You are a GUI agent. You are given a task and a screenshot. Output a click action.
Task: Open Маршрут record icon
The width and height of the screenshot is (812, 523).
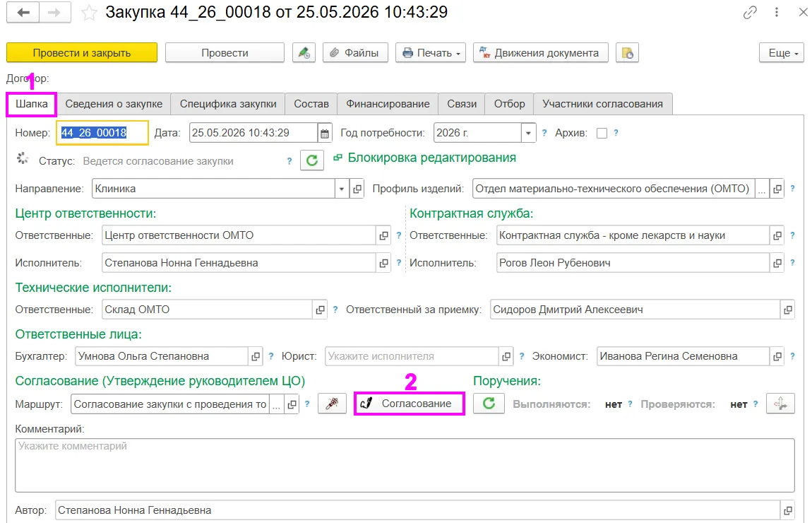tap(292, 404)
